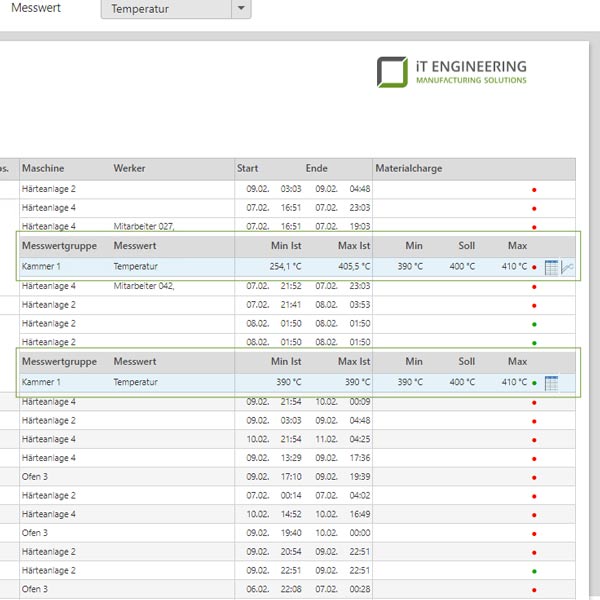The height and width of the screenshot is (600, 600).
Task: Click the Start column header
Action: pyautogui.click(x=248, y=168)
